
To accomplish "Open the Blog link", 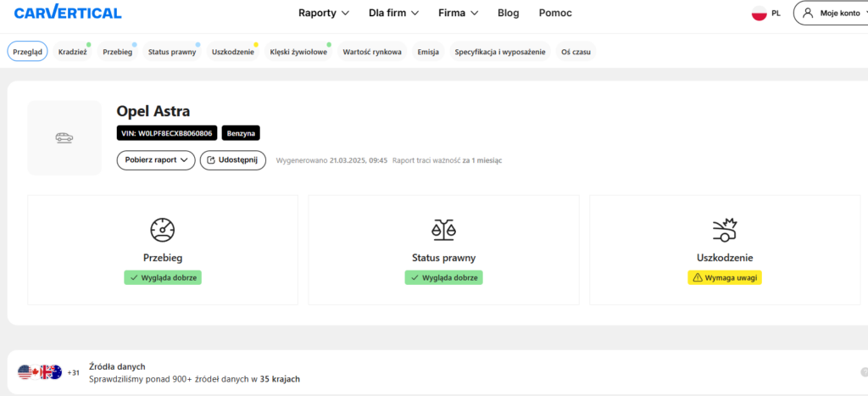I will coord(509,14).
